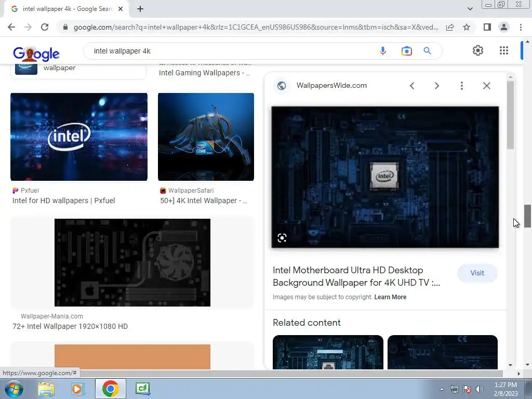Open Windows Explorer from the taskbar
Screen dimensions: 532x399
46,389
